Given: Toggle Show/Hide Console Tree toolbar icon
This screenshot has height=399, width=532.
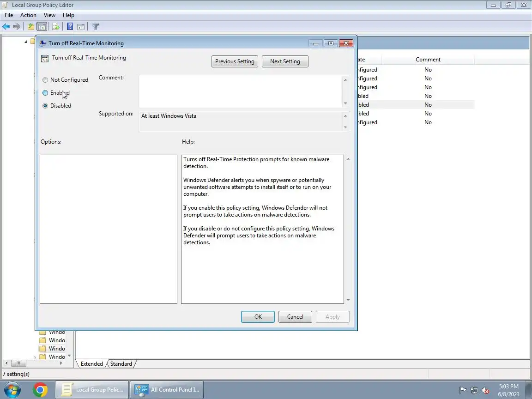Looking at the screenshot, I should pyautogui.click(x=42, y=26).
